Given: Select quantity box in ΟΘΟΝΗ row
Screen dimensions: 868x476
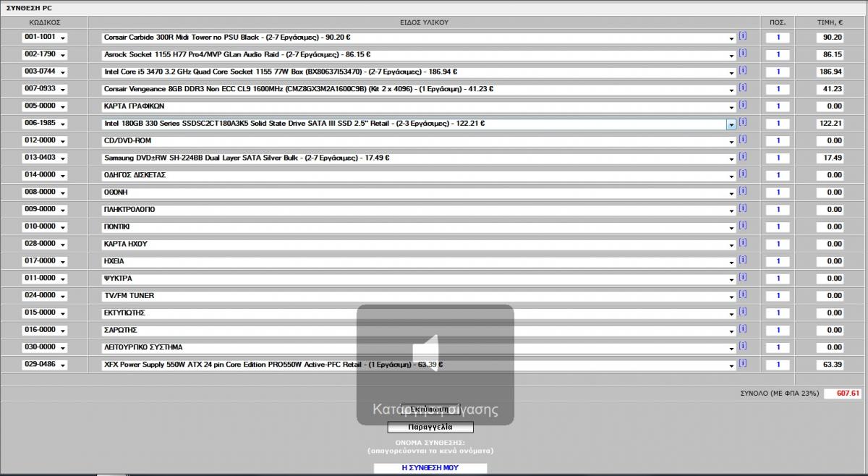Looking at the screenshot, I should 778,192.
